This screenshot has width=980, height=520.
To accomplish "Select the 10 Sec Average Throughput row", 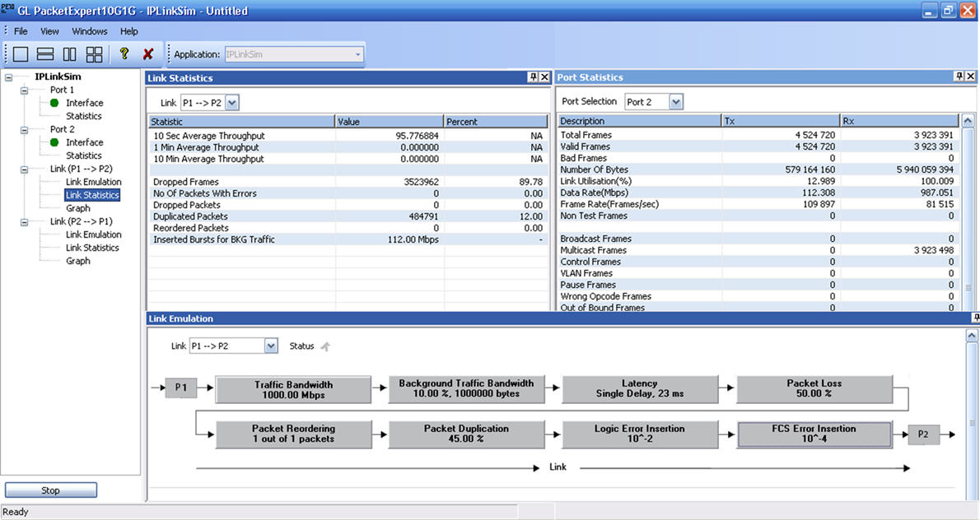I will (348, 136).
